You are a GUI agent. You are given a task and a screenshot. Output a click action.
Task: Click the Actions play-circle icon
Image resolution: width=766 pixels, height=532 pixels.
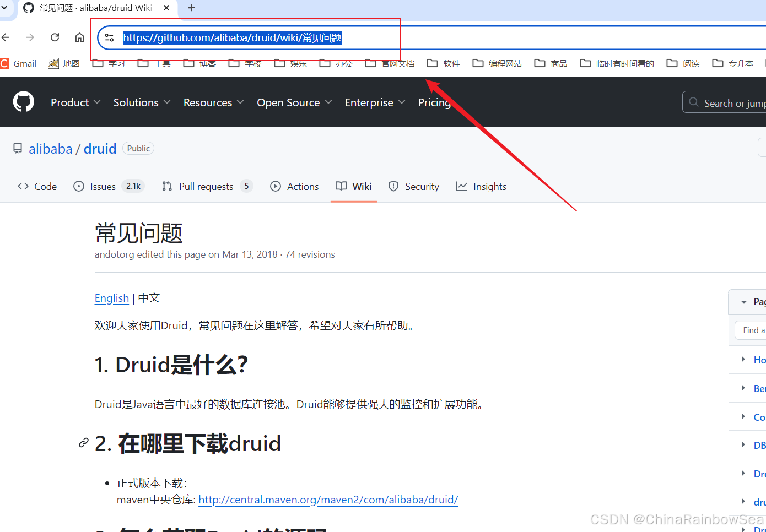276,186
